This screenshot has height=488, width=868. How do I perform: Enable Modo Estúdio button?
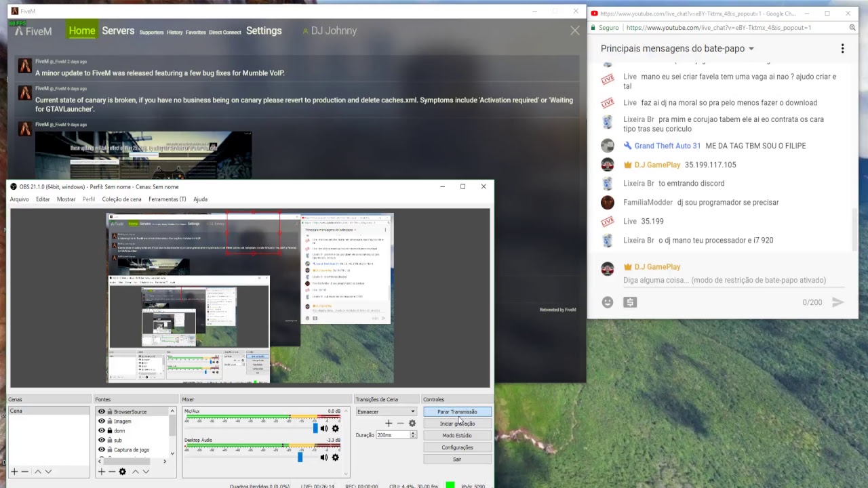457,435
